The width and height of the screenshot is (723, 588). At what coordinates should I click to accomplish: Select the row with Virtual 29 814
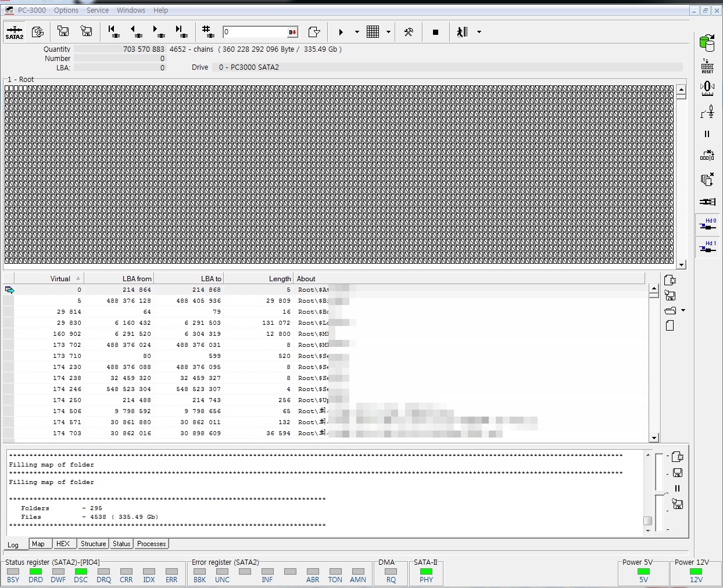click(x=325, y=312)
